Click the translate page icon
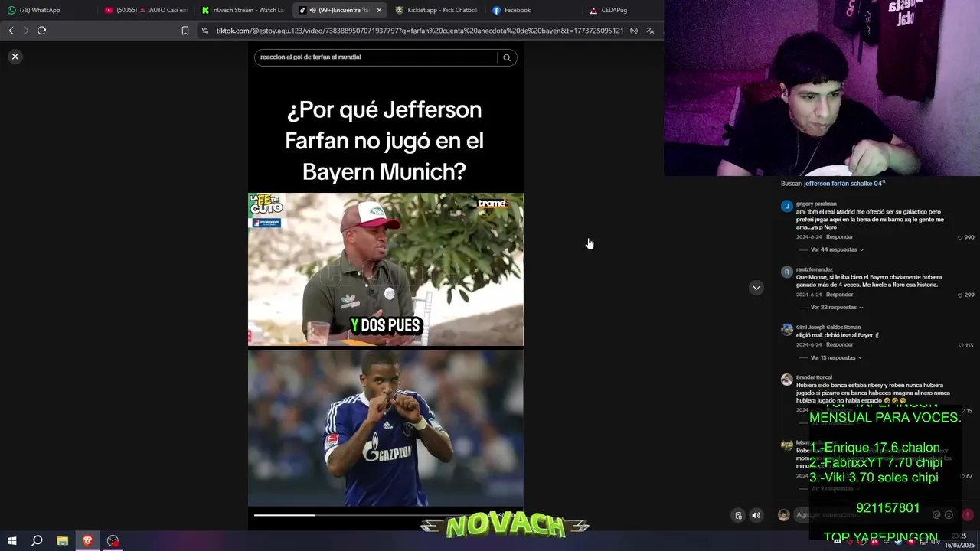This screenshot has height=551, width=980. [x=650, y=31]
